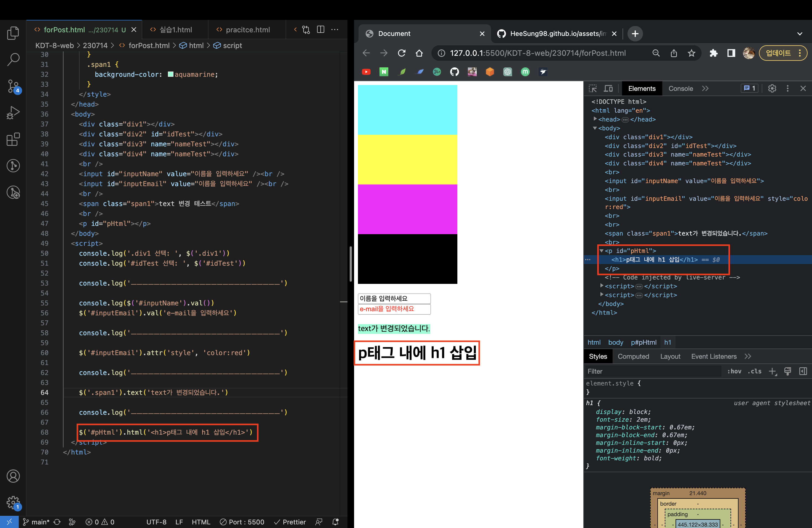Toggle the computed styles sidebar icon
Image resolution: width=812 pixels, height=528 pixels.
[803, 371]
